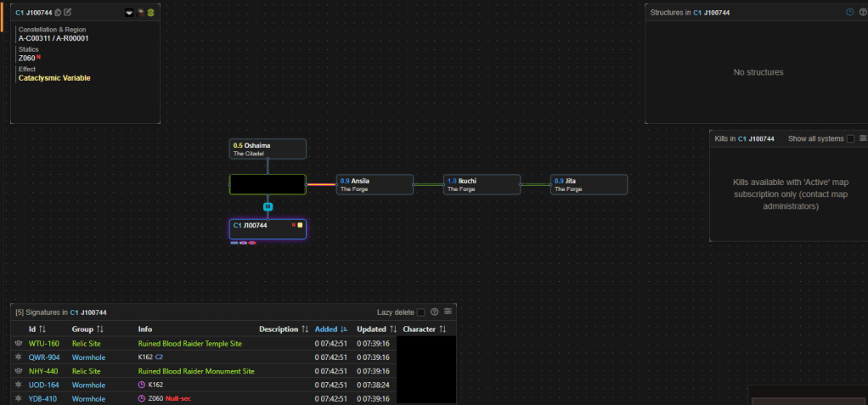
Task: Click the clock icon in Structures panel header
Action: 849,12
